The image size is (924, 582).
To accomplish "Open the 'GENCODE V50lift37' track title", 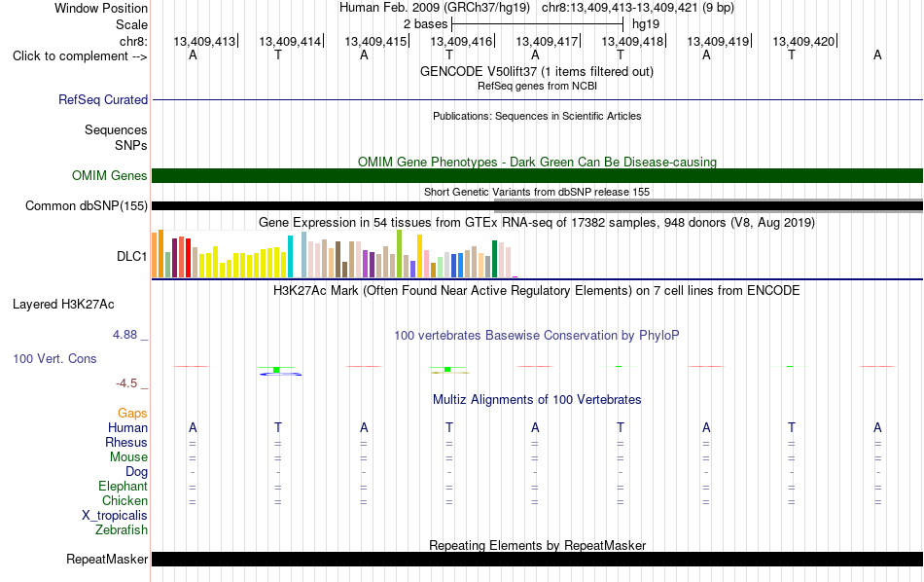I will point(537,71).
